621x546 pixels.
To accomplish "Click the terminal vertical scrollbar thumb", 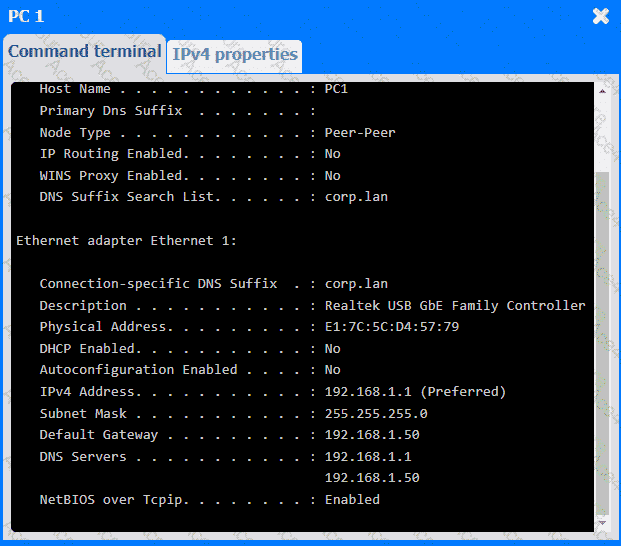I will click(x=601, y=340).
